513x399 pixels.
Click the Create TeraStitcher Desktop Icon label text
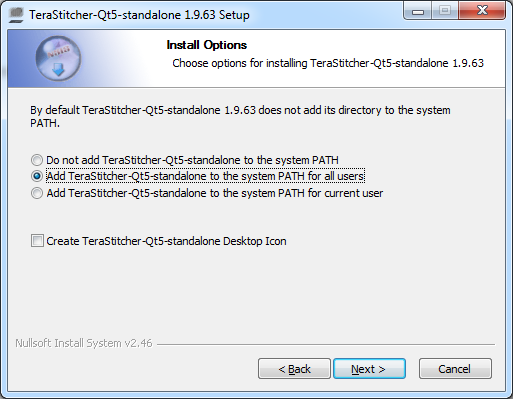tap(166, 241)
